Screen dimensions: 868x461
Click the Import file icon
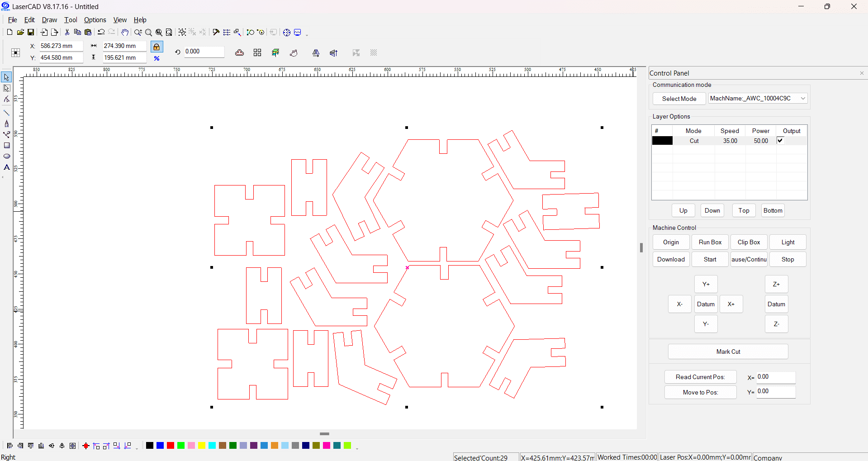(44, 32)
